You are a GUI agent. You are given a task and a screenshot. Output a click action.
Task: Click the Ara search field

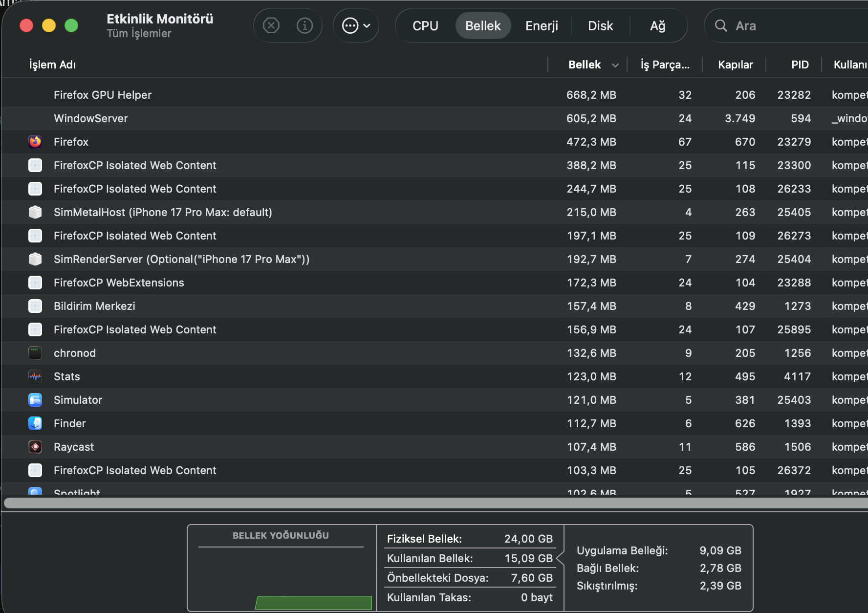pyautogui.click(x=787, y=25)
